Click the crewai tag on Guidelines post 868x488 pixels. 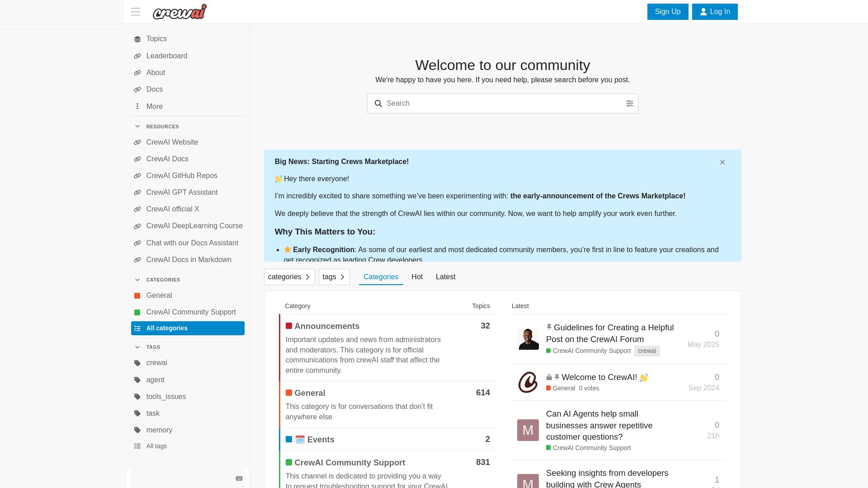[647, 351]
